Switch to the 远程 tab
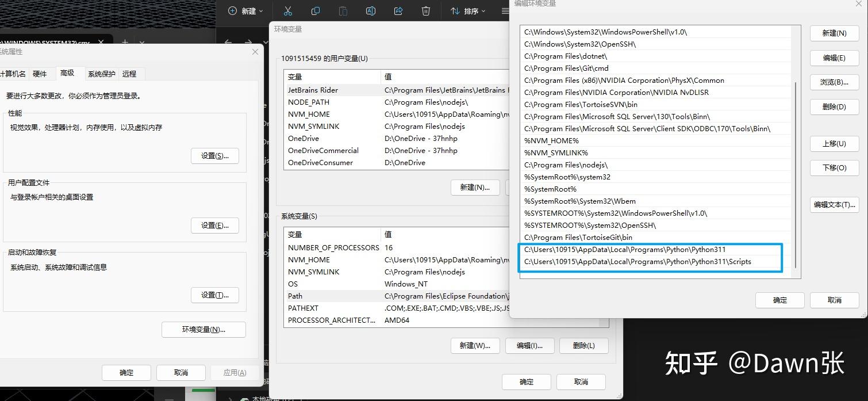868x401 pixels. pyautogui.click(x=129, y=74)
